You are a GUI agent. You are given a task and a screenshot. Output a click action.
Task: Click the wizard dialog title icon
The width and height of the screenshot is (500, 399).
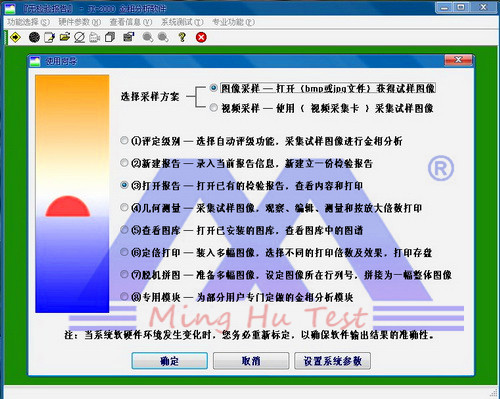pyautogui.click(x=35, y=61)
